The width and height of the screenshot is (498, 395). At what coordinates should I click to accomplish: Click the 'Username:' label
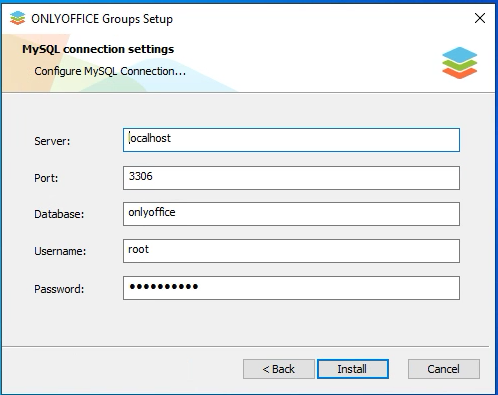pyautogui.click(x=60, y=251)
